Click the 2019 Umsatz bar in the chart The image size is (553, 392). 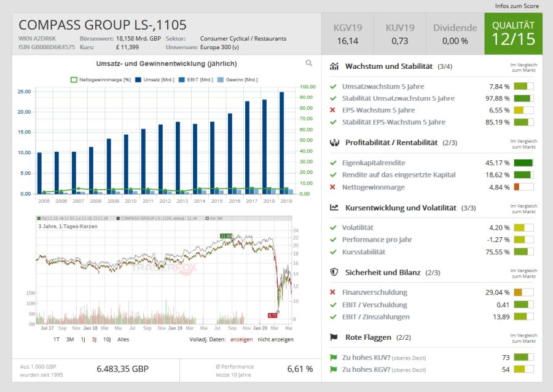coord(282,143)
